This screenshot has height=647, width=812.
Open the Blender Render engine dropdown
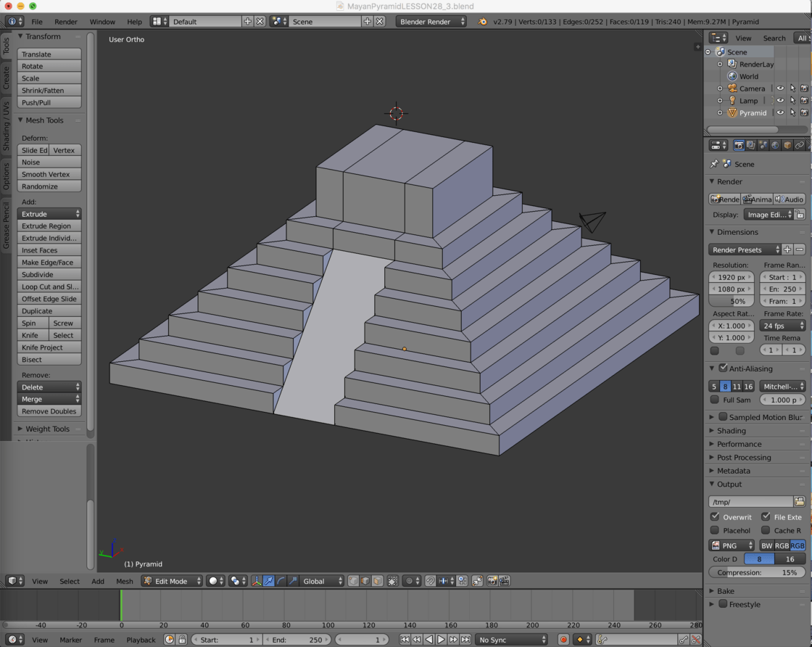431,21
